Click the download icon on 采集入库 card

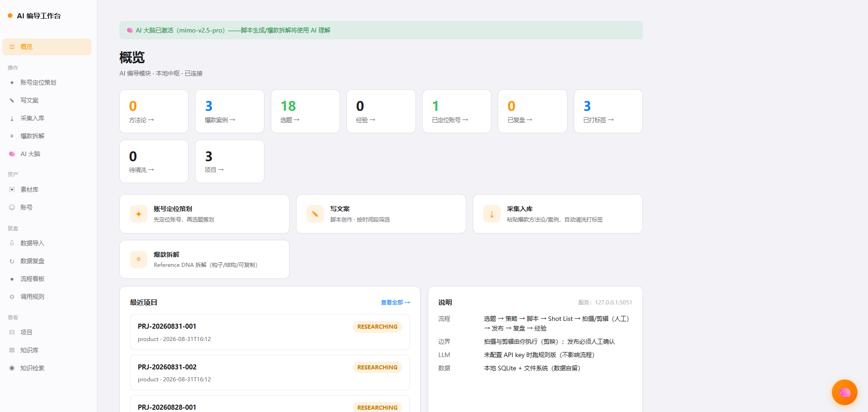492,214
